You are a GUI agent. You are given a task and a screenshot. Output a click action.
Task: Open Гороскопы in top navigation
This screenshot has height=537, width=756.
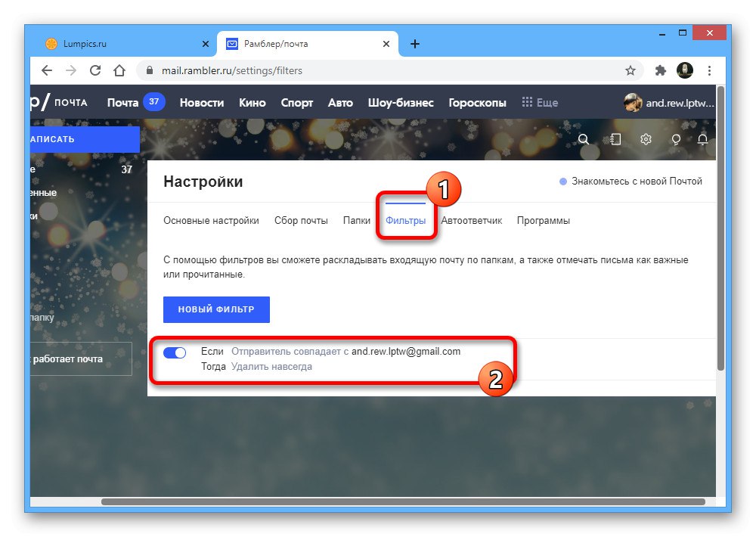coord(477,103)
